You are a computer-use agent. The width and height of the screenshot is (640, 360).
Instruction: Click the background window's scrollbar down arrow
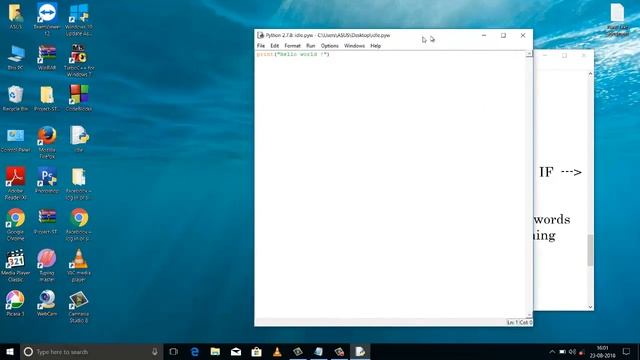click(x=590, y=307)
